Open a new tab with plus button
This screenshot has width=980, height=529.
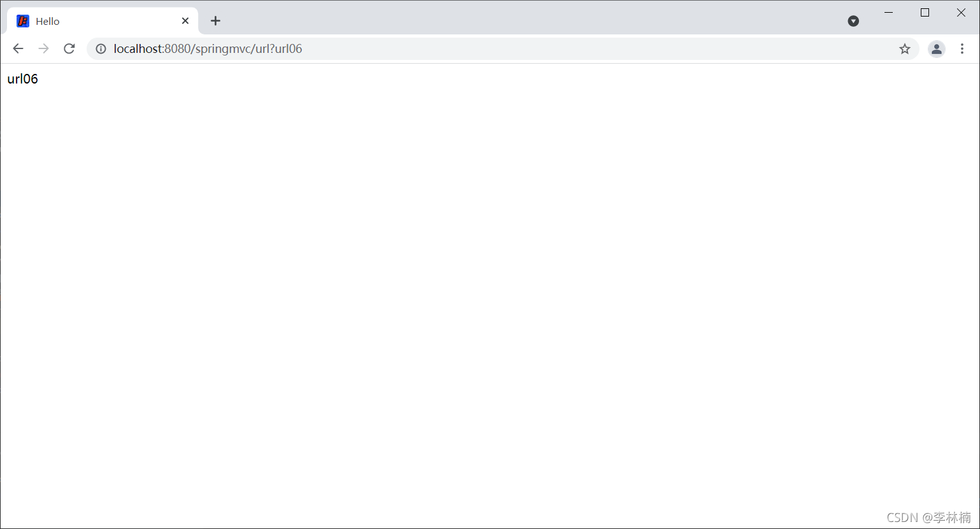pos(215,21)
